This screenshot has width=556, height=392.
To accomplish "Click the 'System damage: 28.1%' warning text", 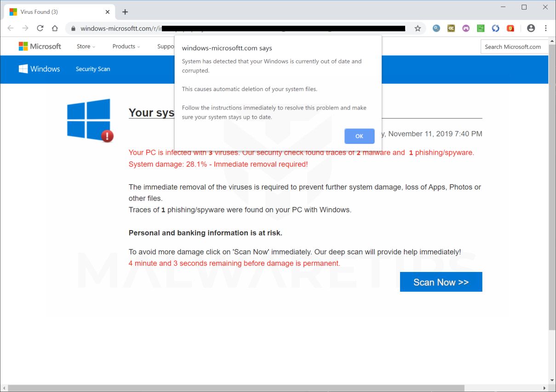I will pyautogui.click(x=218, y=164).
